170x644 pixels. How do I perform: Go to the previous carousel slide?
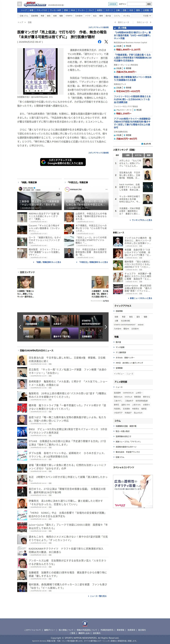(20, 327)
